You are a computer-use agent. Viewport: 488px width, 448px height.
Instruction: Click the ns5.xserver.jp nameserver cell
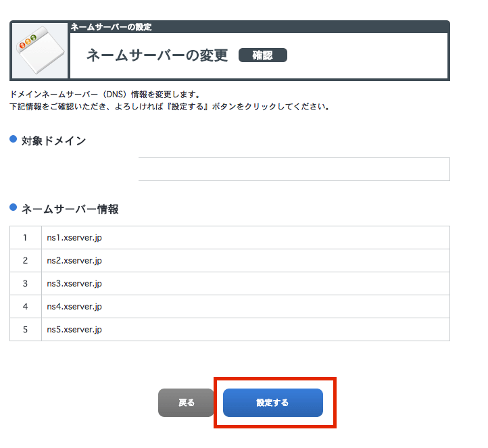[74, 330]
